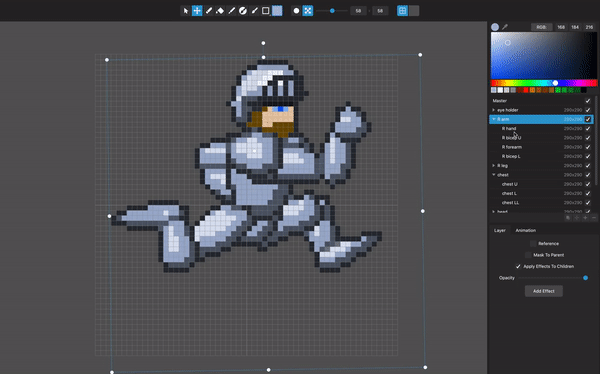Select the line tool
Screen dimensions: 600x374
pos(232,11)
